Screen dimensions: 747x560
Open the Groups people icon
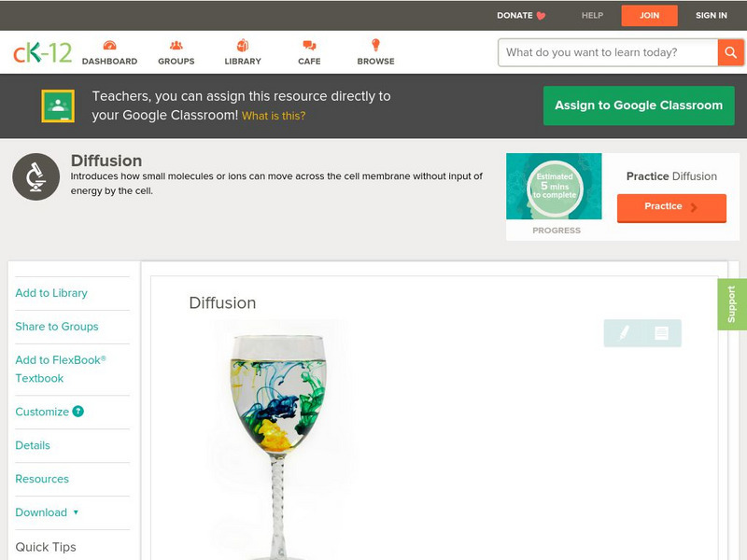coord(176,45)
